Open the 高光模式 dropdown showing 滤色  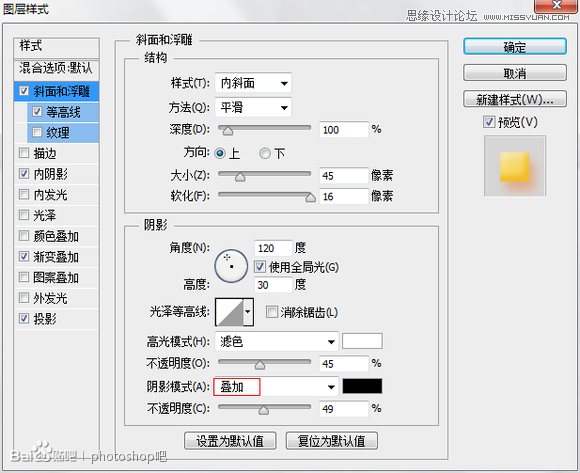(276, 341)
